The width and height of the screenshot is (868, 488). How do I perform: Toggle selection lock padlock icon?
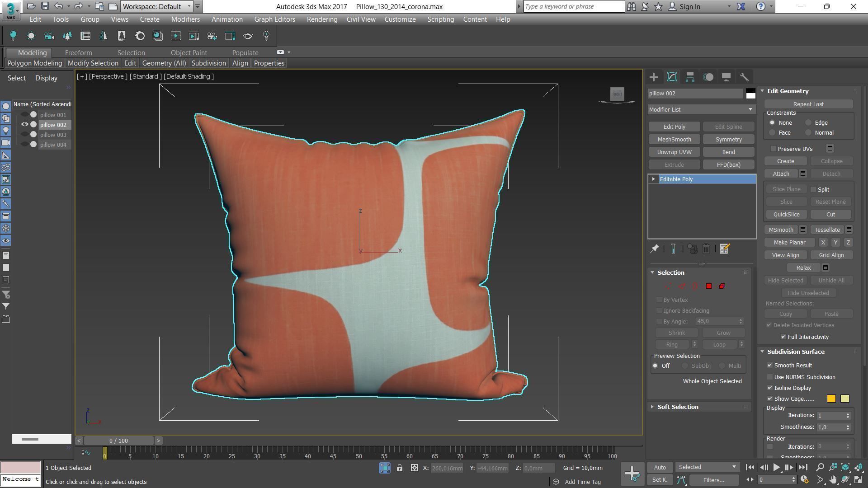pyautogui.click(x=400, y=468)
